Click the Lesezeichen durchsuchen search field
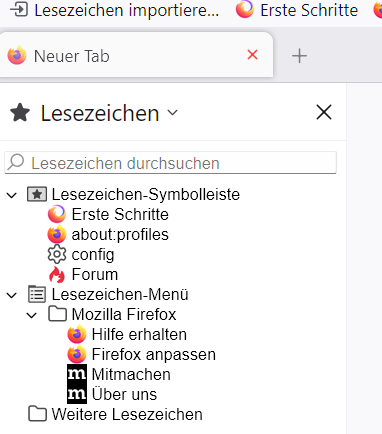 pos(170,163)
